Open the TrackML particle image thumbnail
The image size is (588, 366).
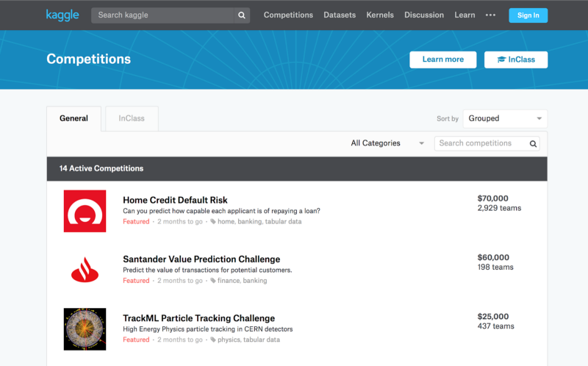click(x=85, y=329)
